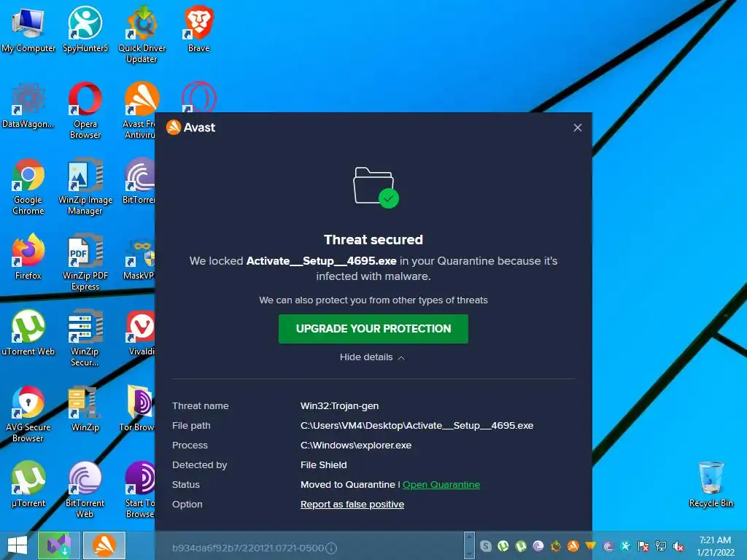Click Avast orange tray icon
Screen dimensions: 747x560
pos(573,546)
